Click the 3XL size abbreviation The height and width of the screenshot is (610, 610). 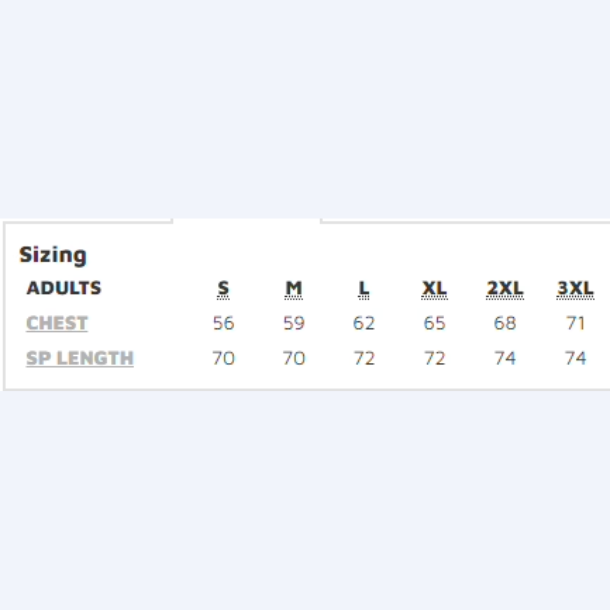(x=575, y=289)
